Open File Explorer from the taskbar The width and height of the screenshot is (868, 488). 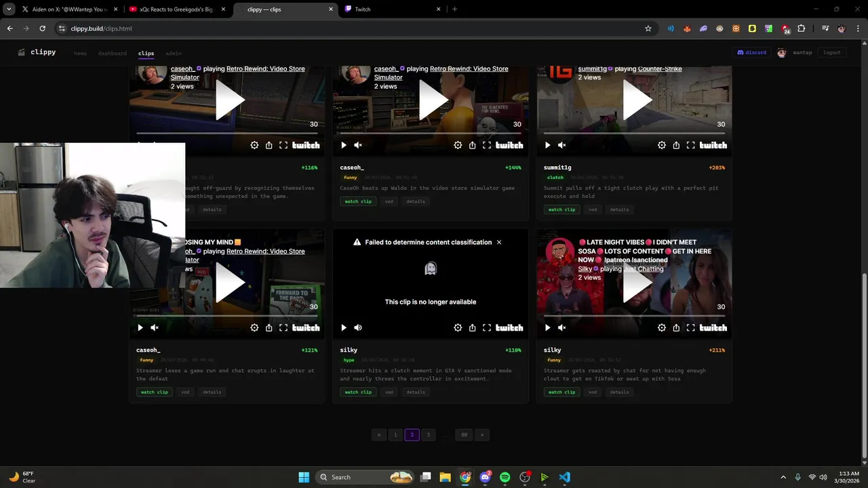[445, 477]
